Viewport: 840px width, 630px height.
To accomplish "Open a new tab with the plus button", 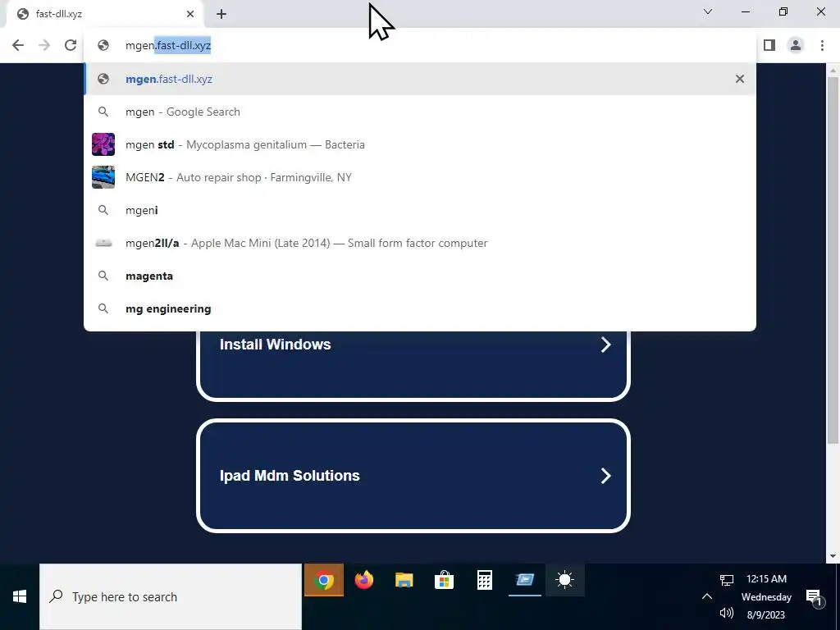I will tap(221, 14).
